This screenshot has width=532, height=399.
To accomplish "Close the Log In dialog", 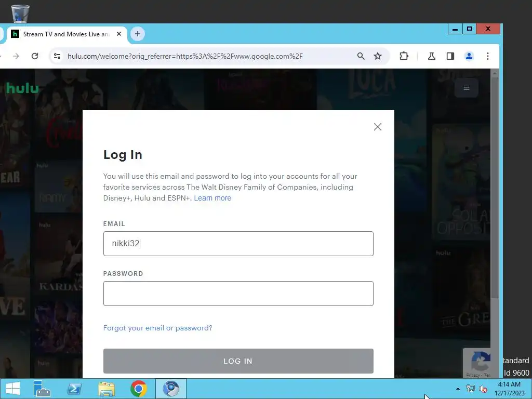I will pos(377,127).
